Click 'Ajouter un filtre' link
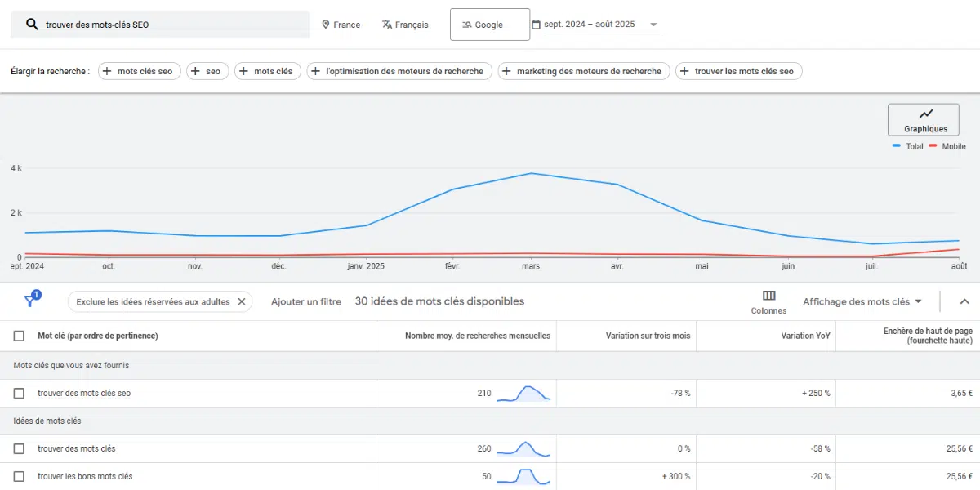This screenshot has height=490, width=980. pos(306,301)
